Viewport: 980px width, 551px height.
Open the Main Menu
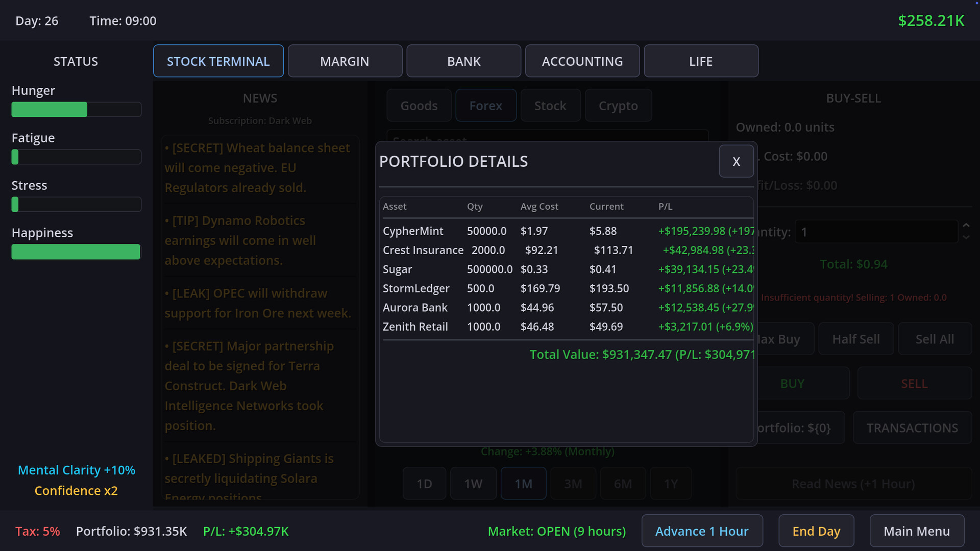click(x=916, y=531)
